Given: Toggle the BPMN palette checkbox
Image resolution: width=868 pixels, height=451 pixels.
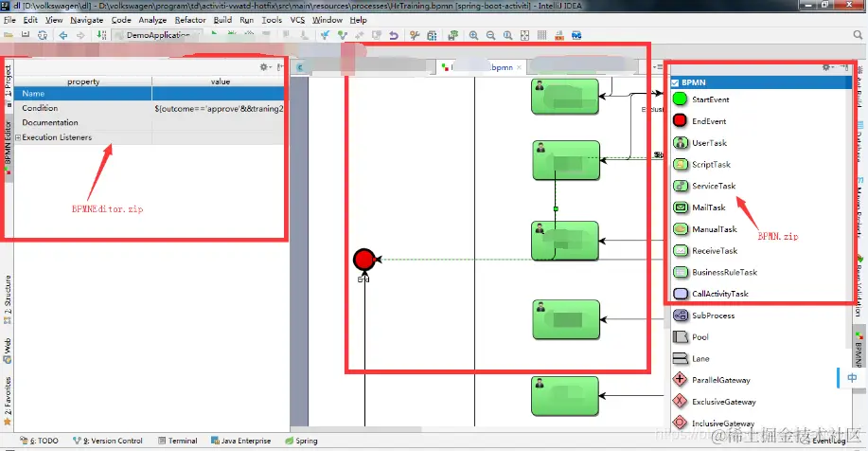Looking at the screenshot, I should pos(675,82).
